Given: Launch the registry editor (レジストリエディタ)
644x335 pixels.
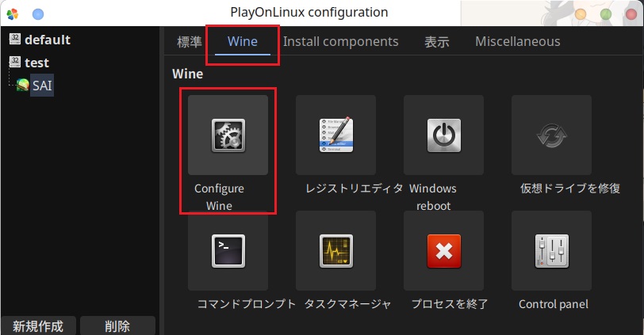Looking at the screenshot, I should 335,135.
